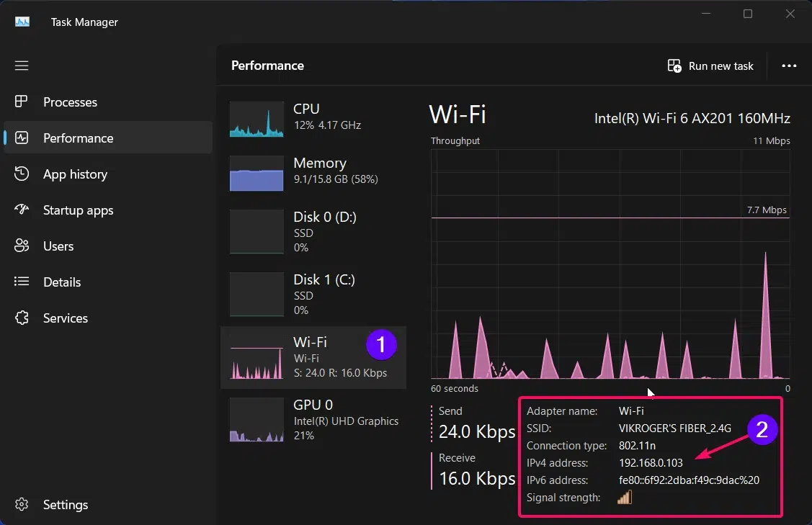Click the 60 seconds axis label
812x525 pixels.
tap(454, 388)
